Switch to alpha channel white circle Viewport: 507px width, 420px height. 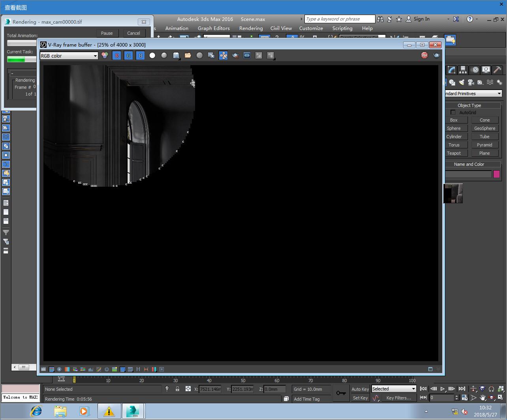[152, 56]
